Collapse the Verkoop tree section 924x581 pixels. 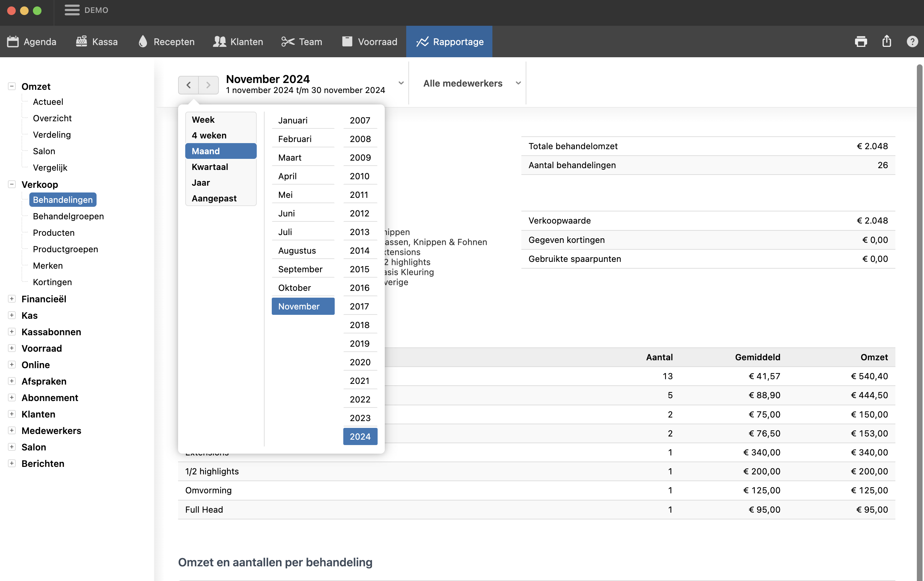tap(12, 184)
